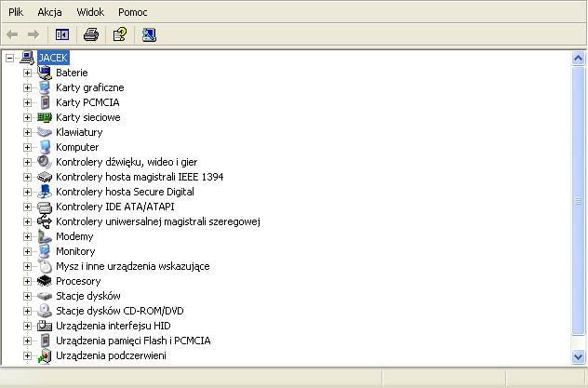Expand the Monitory category

27,251
